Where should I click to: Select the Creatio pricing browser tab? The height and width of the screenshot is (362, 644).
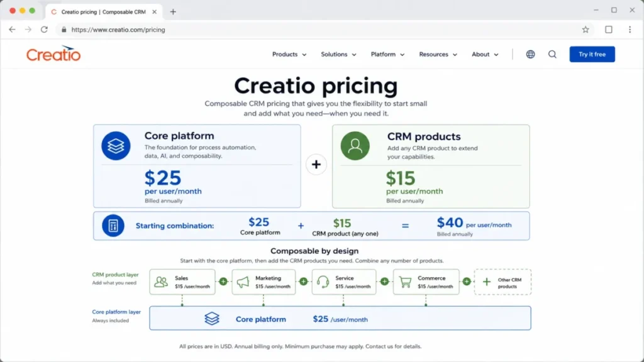tap(103, 12)
